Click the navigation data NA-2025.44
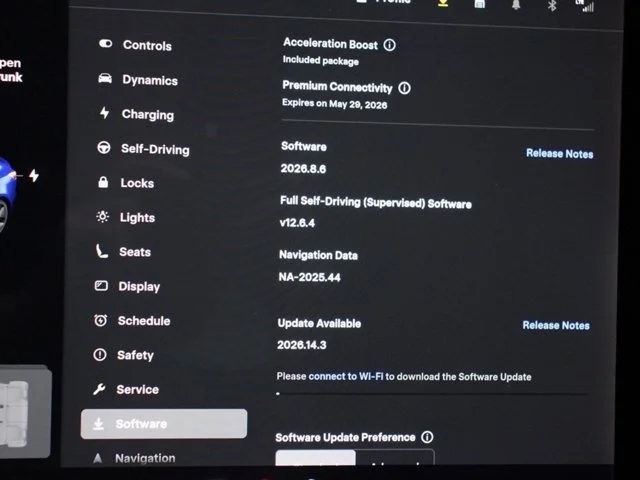640x480 pixels. tap(309, 278)
